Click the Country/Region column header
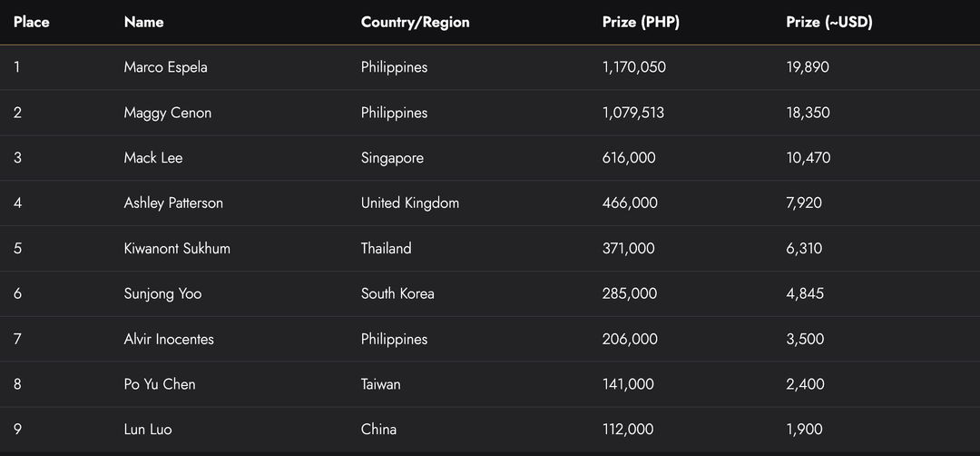980x456 pixels. pos(416,22)
